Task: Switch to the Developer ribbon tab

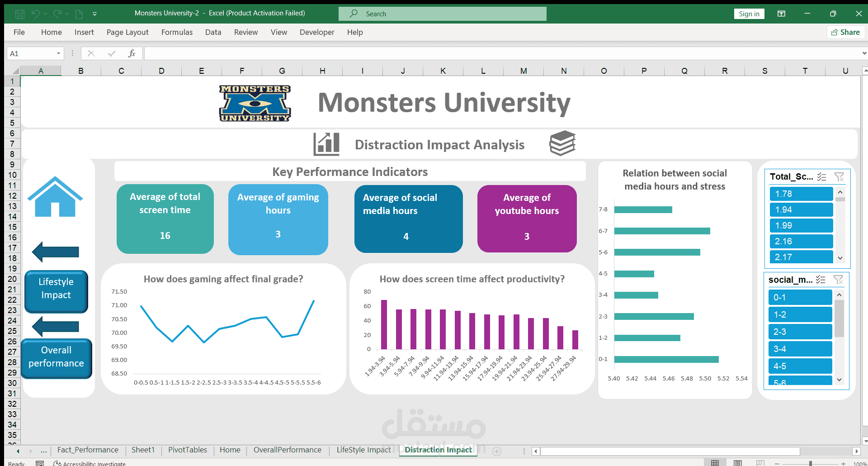Action: [317, 32]
